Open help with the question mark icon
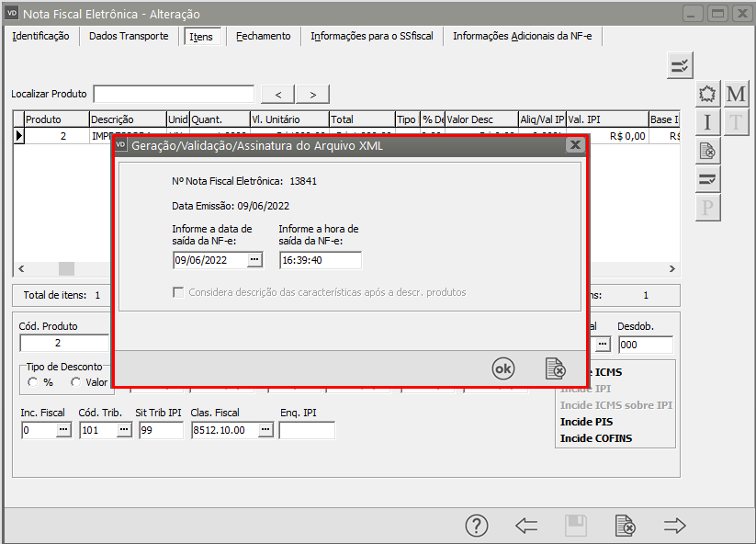The height and width of the screenshot is (544, 756). pyautogui.click(x=476, y=526)
